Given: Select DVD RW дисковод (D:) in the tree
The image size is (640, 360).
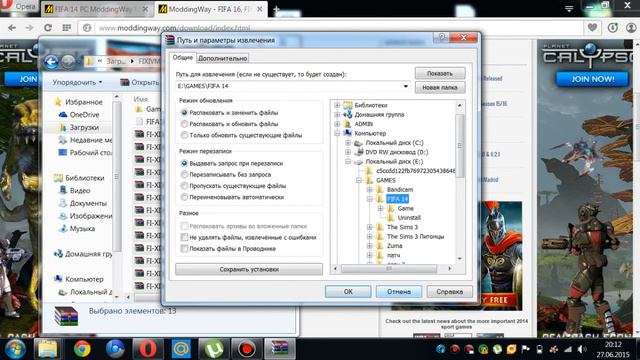Looking at the screenshot, I should pyautogui.click(x=397, y=152).
